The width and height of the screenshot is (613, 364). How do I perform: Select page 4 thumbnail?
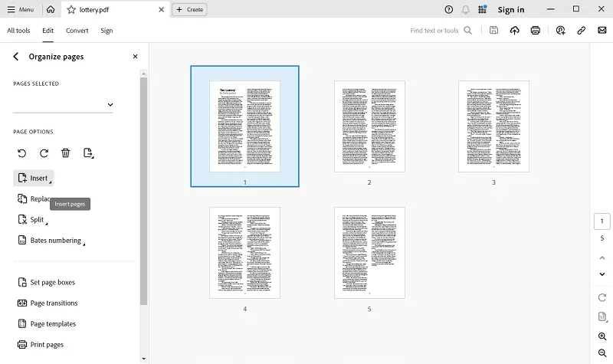tap(244, 253)
